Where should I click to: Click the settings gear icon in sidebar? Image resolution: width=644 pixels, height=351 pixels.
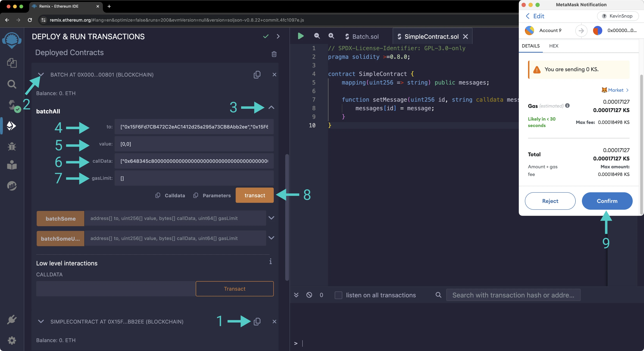point(12,341)
